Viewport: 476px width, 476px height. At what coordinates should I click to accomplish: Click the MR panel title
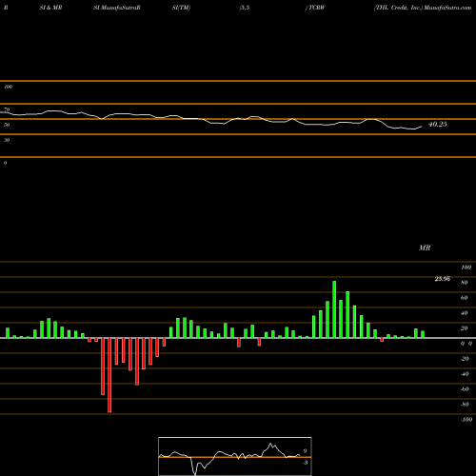pyautogui.click(x=425, y=248)
